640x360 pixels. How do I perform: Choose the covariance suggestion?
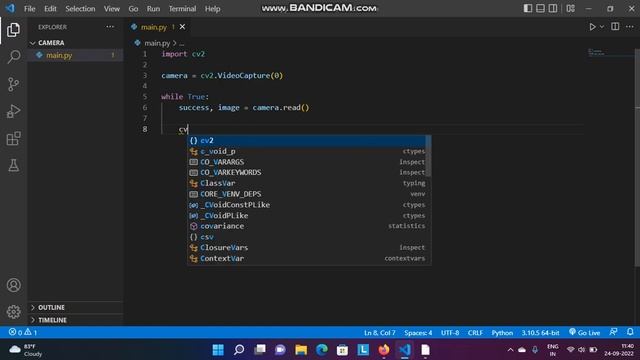click(306, 226)
